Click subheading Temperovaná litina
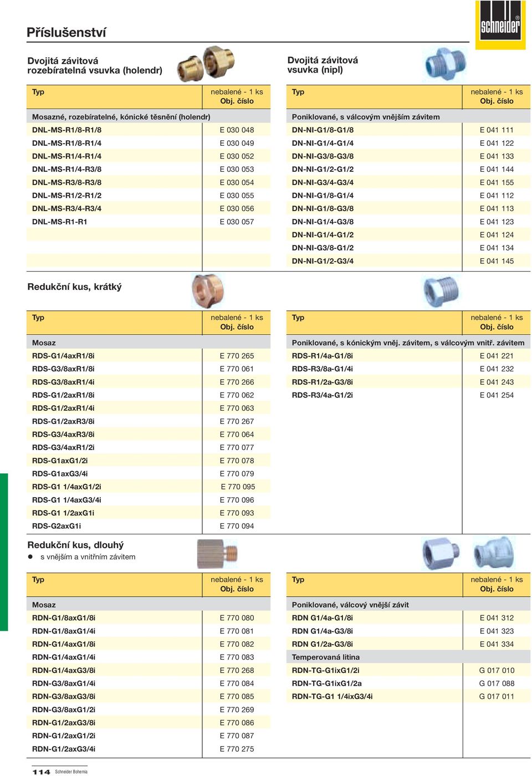 click(x=326, y=657)
